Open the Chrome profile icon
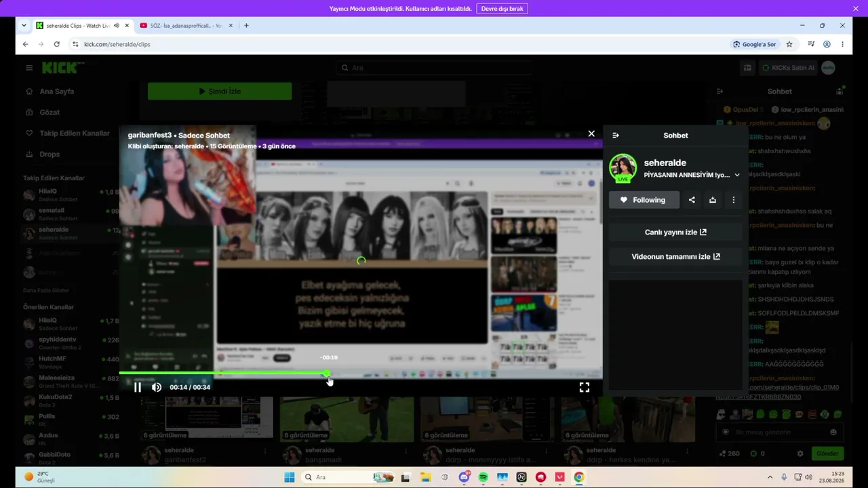This screenshot has height=488, width=868. click(827, 44)
